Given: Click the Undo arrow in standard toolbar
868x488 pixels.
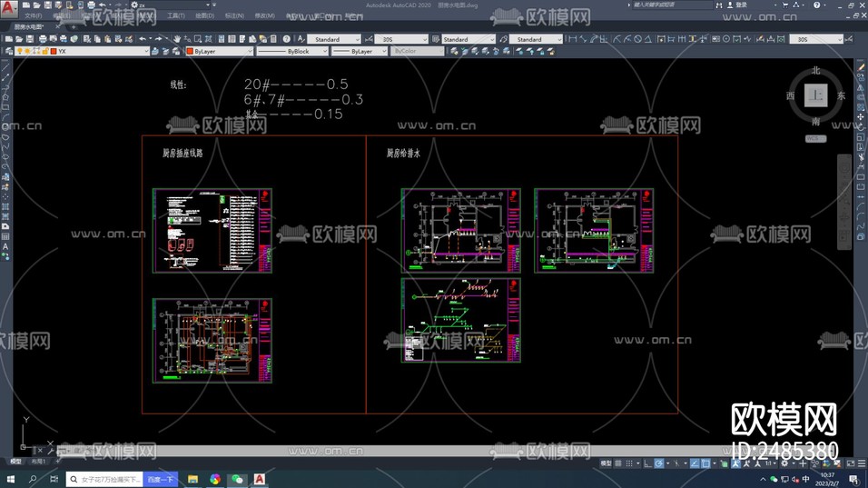Looking at the screenshot, I should [x=143, y=39].
